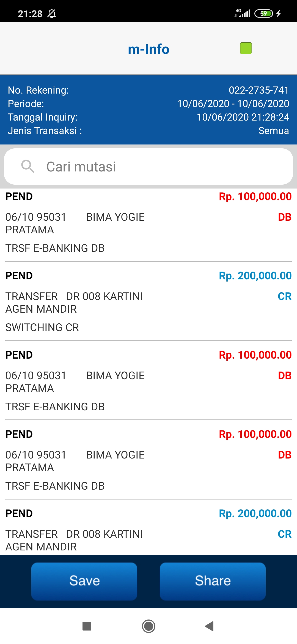Tap the Periode date range value

click(233, 104)
